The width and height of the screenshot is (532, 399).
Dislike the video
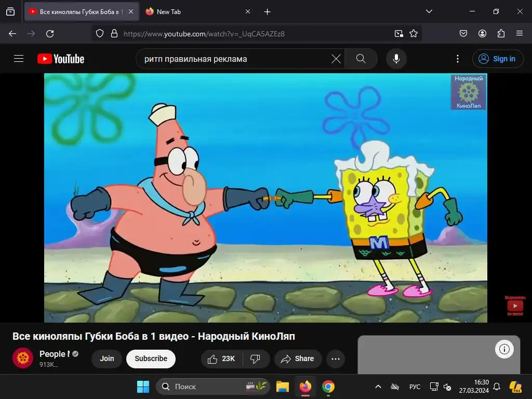[255, 358]
